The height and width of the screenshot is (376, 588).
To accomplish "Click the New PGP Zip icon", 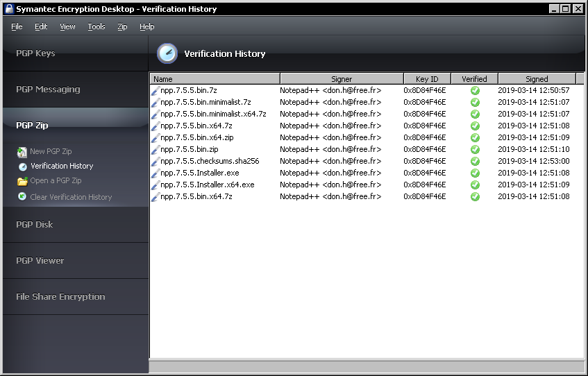I will pyautogui.click(x=22, y=152).
